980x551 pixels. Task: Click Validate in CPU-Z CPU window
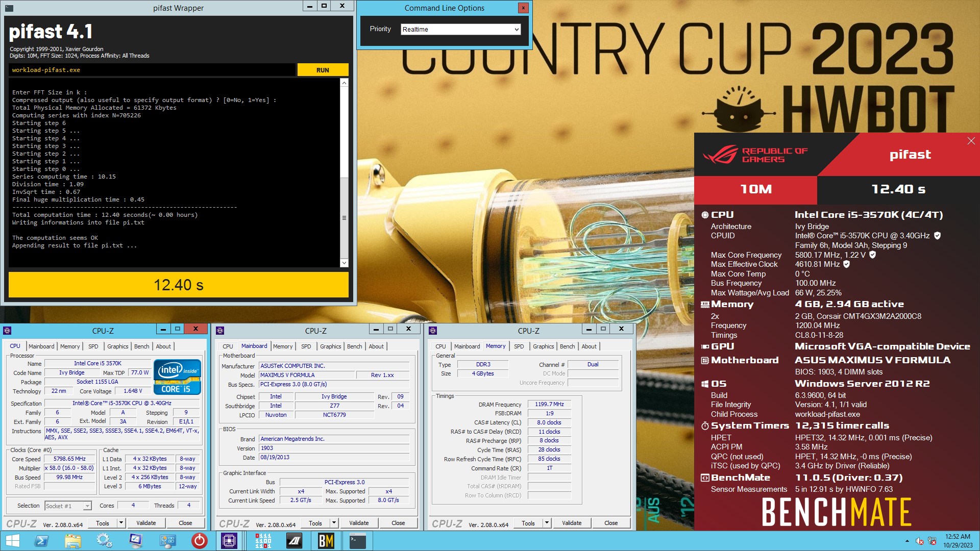(x=146, y=523)
